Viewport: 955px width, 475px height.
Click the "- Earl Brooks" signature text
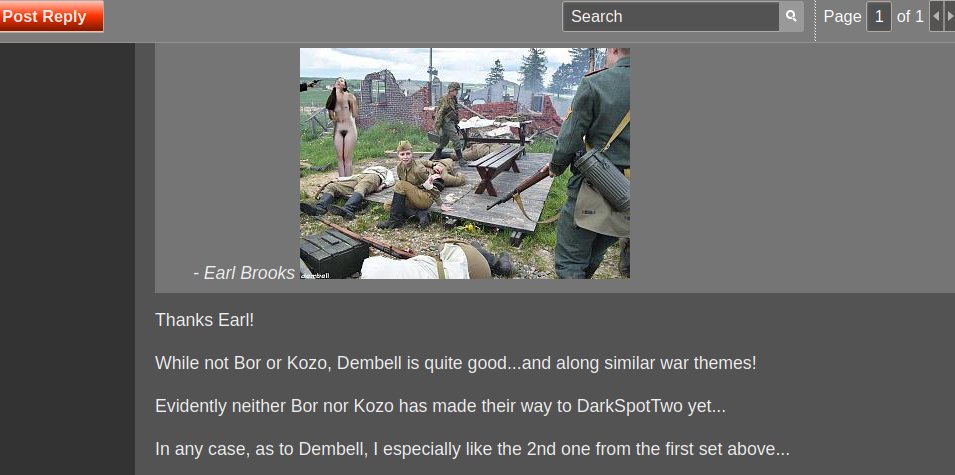(244, 273)
